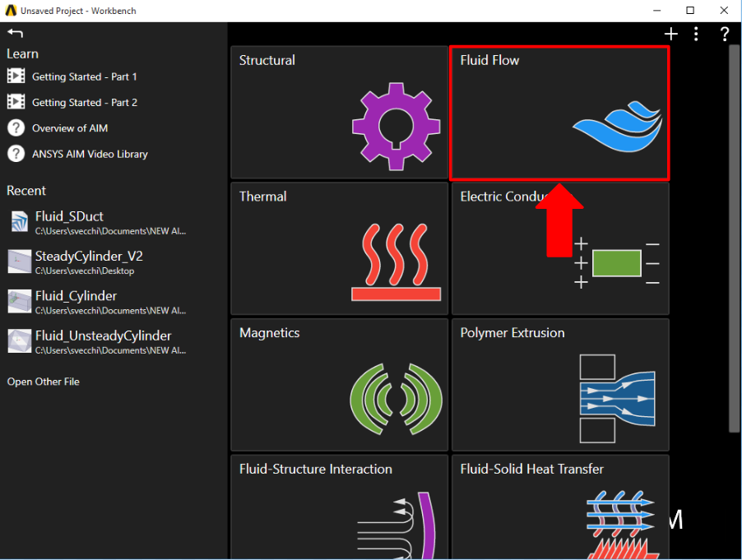Click the Fluid_UnsteadyCylinder project thumbnail
Screen dimensions: 742x560
coord(20,341)
